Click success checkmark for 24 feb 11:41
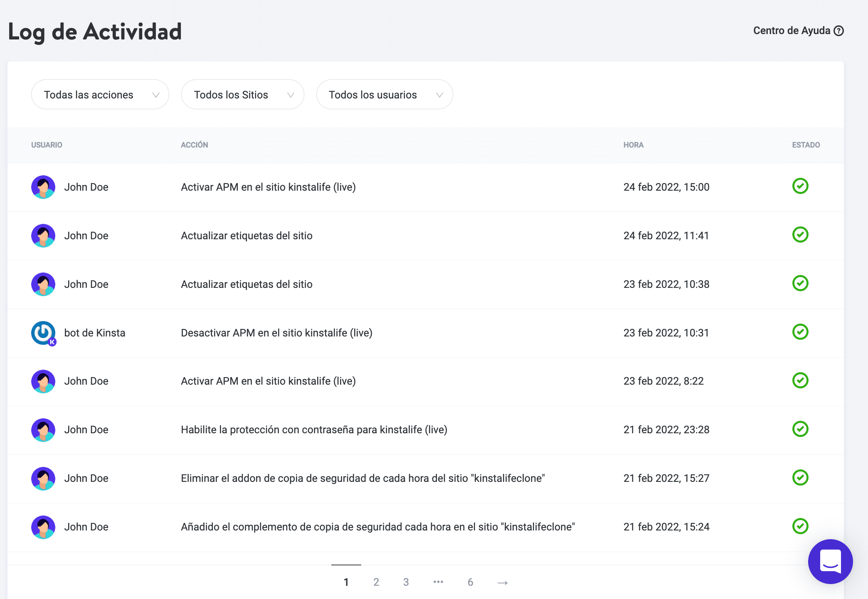Viewport: 868px width, 599px height. [x=800, y=235]
